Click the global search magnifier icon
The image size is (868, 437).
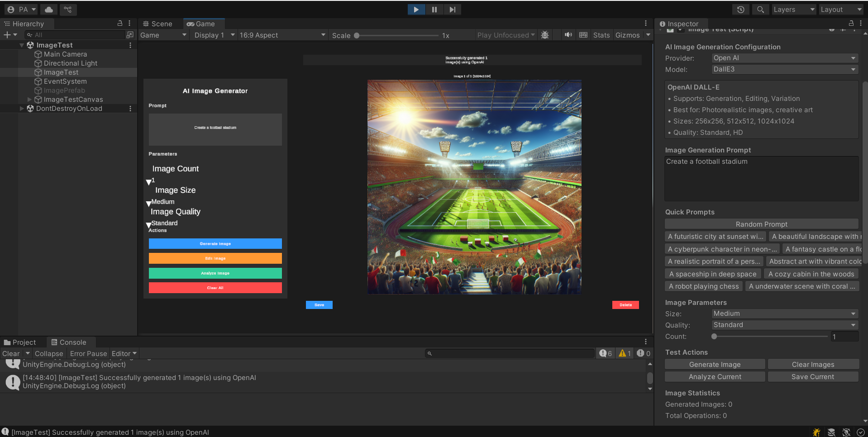pos(760,9)
